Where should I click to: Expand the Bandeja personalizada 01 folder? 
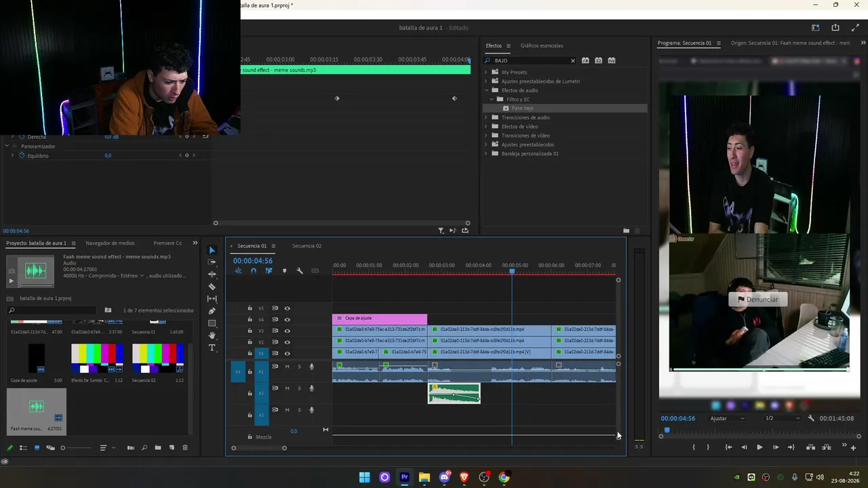[486, 154]
